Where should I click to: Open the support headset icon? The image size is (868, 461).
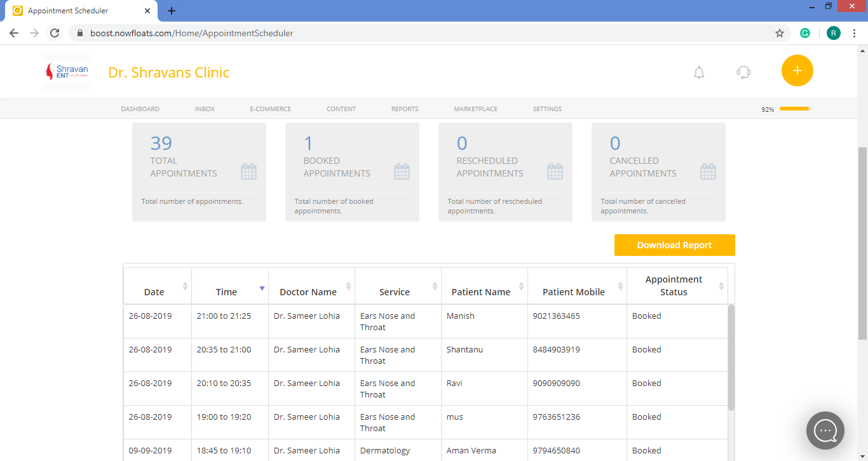pyautogui.click(x=743, y=72)
